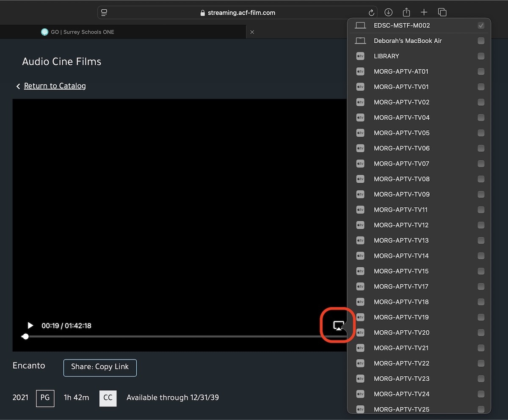The width and height of the screenshot is (508, 420).
Task: Click the Safari share icon
Action: click(x=406, y=12)
